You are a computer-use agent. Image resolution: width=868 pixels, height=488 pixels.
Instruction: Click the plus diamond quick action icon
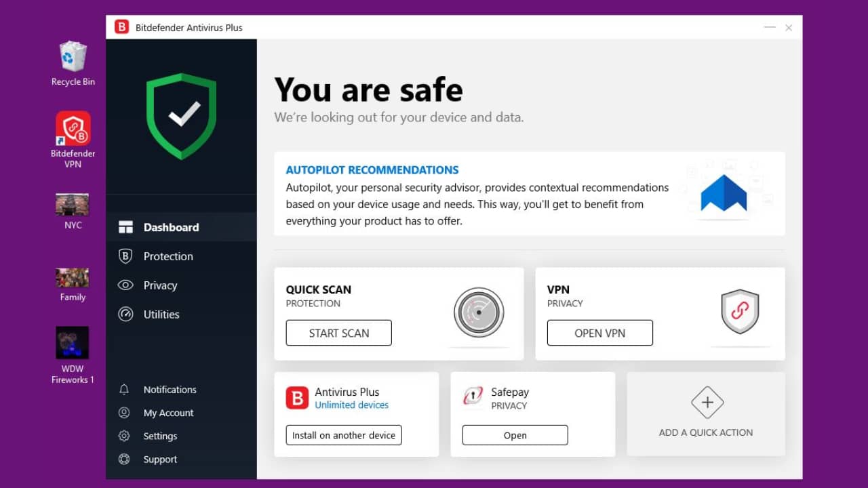pos(707,403)
